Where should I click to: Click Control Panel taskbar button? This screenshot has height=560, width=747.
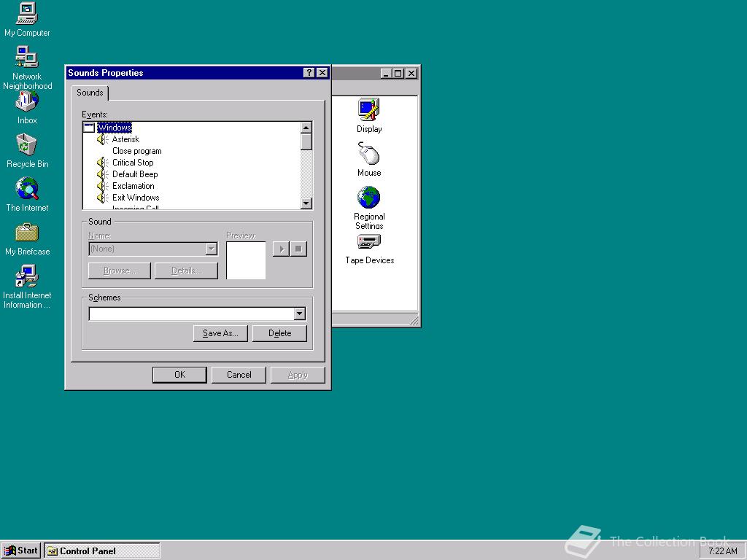(x=102, y=551)
